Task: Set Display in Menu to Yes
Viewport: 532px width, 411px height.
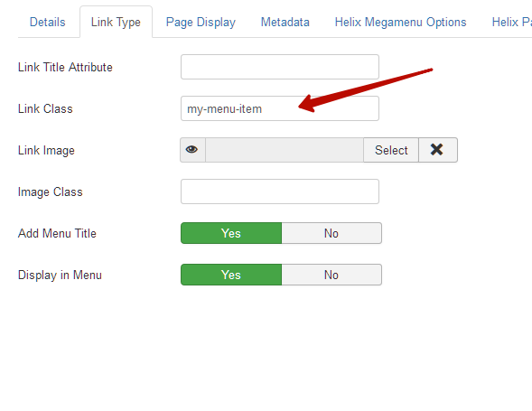Action: tap(231, 275)
